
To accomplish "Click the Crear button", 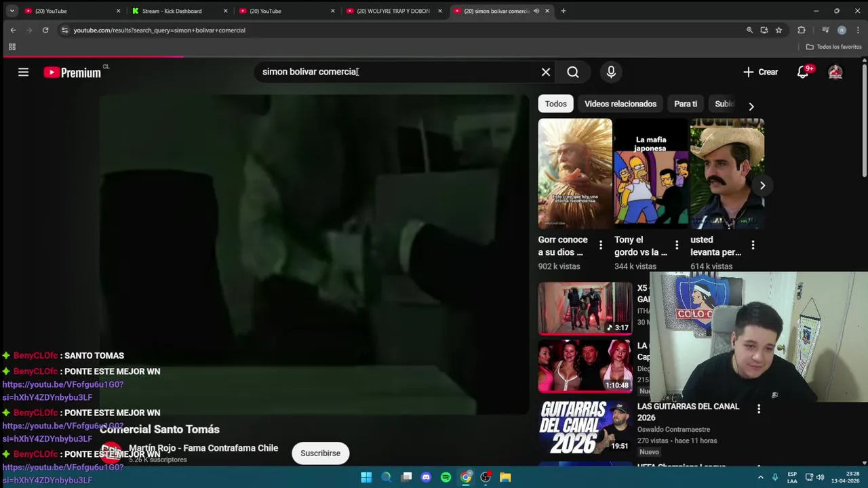I will pyautogui.click(x=760, y=72).
